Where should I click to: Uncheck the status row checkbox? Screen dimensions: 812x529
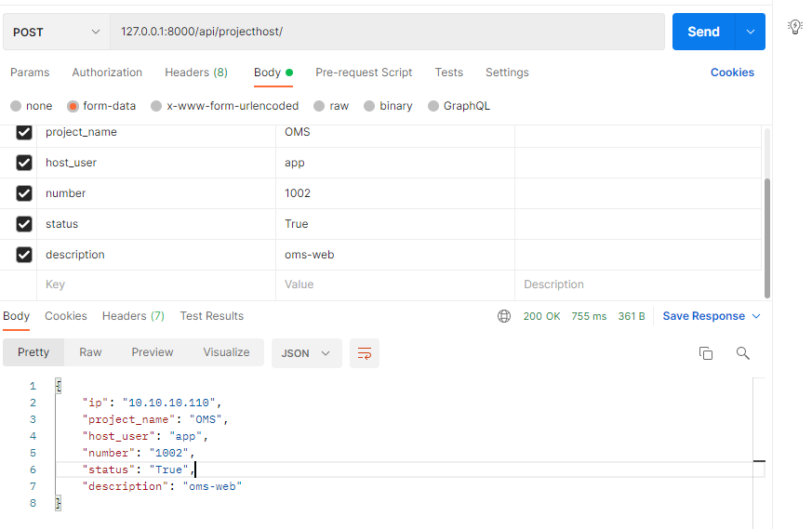point(24,224)
